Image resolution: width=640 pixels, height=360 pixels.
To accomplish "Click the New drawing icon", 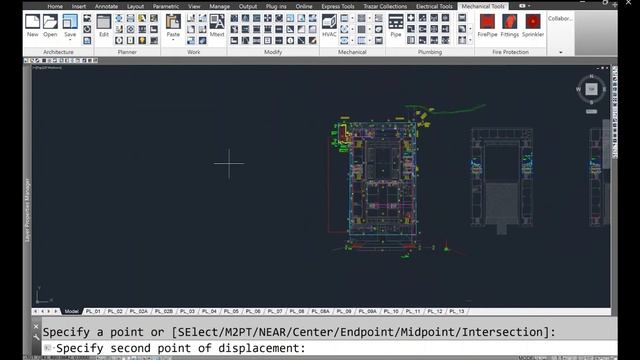I will click(32, 22).
